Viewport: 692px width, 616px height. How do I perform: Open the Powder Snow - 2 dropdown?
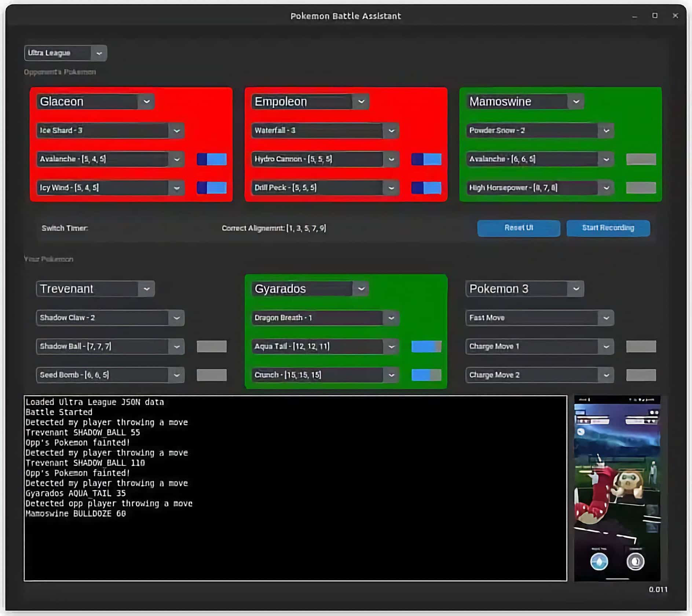click(540, 131)
